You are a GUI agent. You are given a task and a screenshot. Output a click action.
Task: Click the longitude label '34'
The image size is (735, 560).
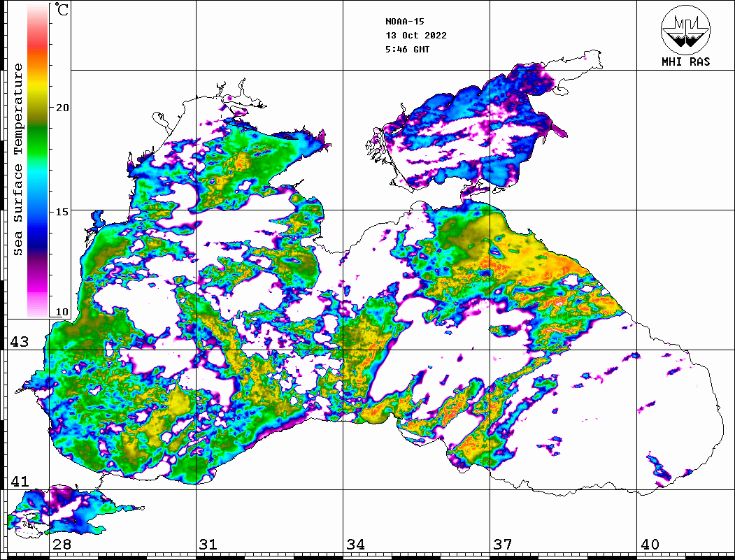click(x=355, y=545)
